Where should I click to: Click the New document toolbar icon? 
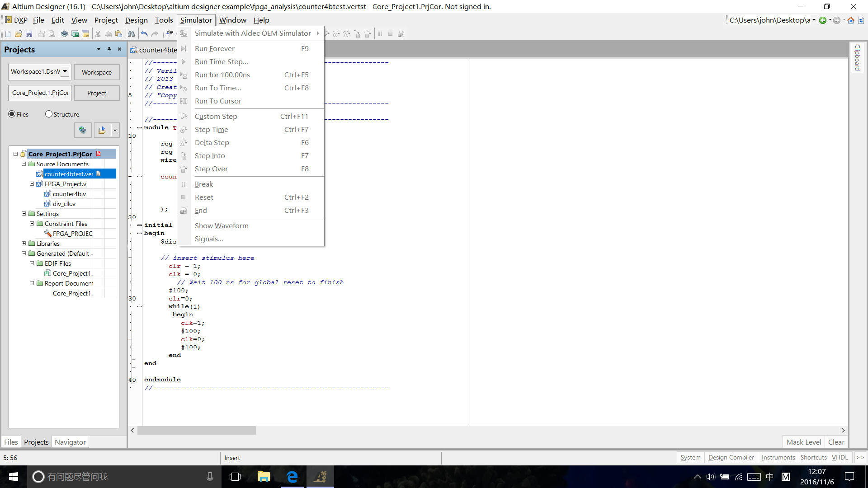tap(8, 34)
